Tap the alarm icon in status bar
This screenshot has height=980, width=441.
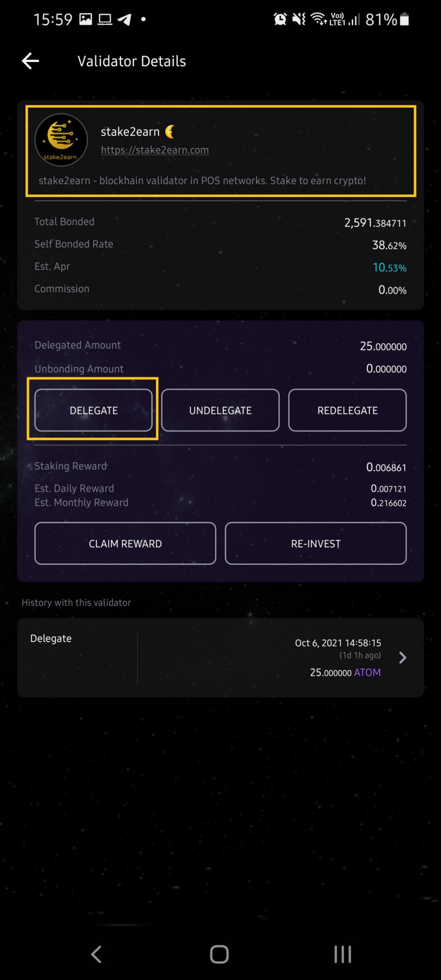[280, 19]
